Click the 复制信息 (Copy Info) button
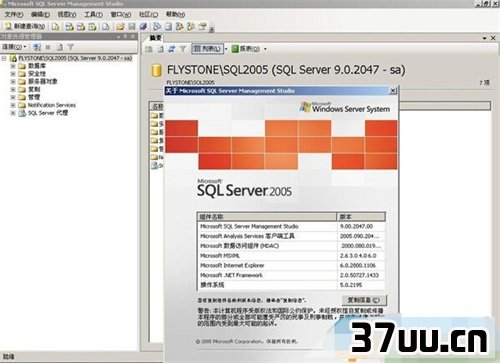This screenshot has height=363, width=500. [x=364, y=300]
